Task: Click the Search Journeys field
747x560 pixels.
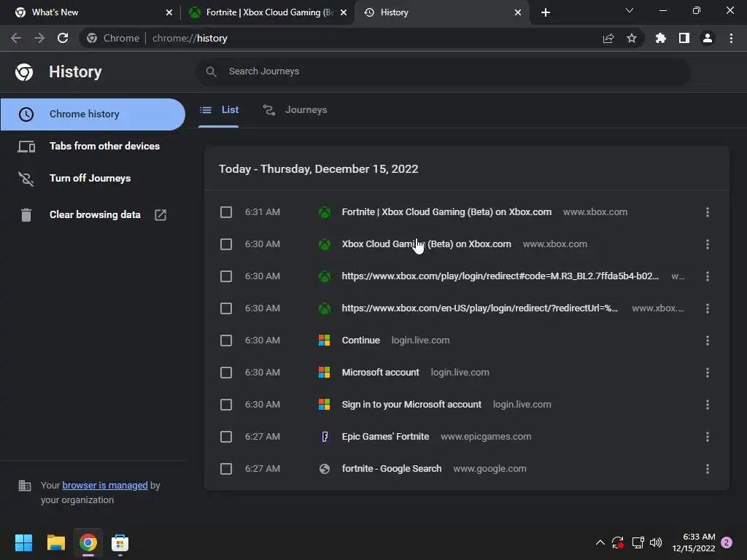Action: 443,71
